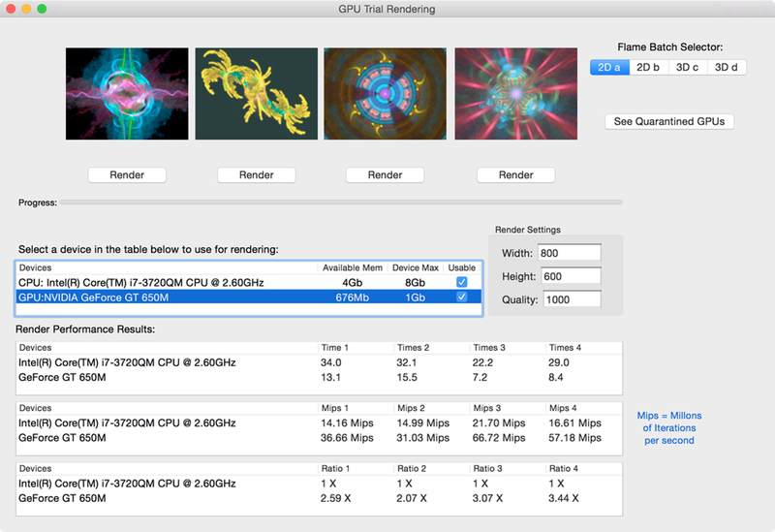
Task: Click the Ratio 1 column header
Action: tap(335, 468)
